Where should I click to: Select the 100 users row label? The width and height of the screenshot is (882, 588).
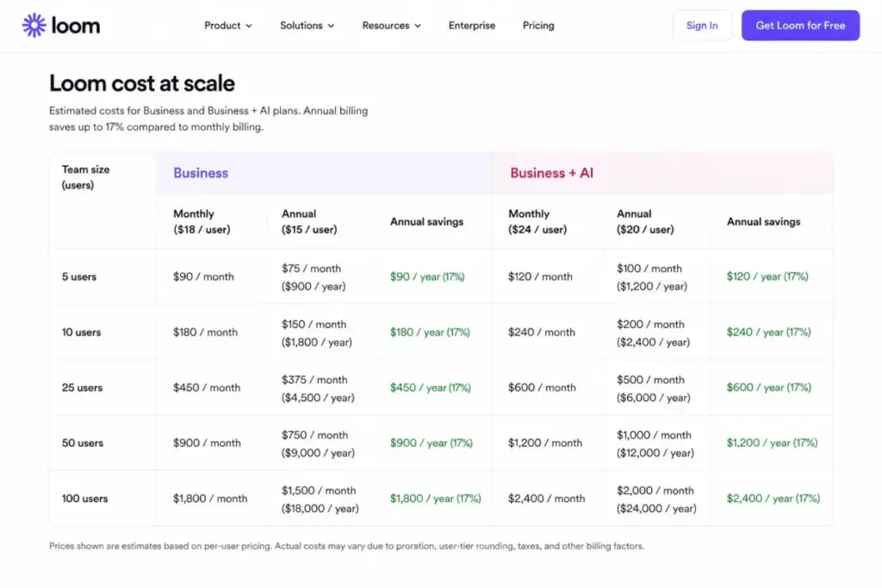[85, 498]
